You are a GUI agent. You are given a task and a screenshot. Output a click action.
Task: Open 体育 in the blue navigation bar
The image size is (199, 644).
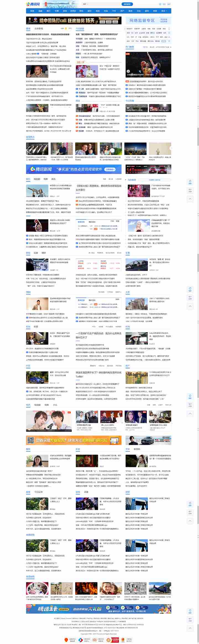pyautogui.click(x=65, y=11)
